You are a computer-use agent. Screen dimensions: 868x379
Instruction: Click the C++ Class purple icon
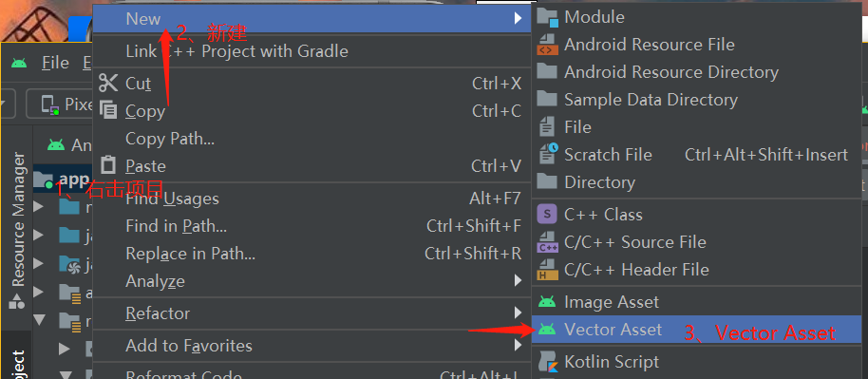tap(547, 215)
